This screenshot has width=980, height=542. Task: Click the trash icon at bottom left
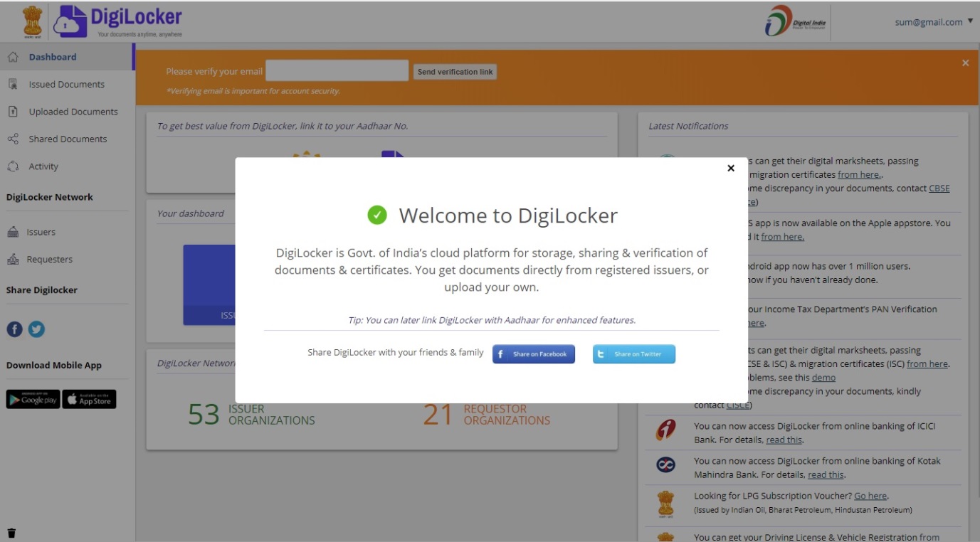click(x=11, y=533)
